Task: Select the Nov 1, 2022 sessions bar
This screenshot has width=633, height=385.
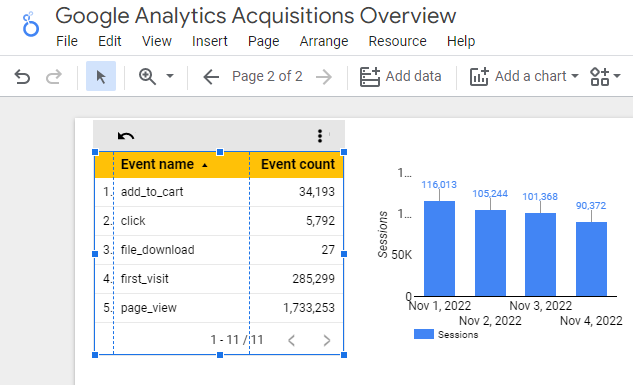Action: [x=439, y=249]
